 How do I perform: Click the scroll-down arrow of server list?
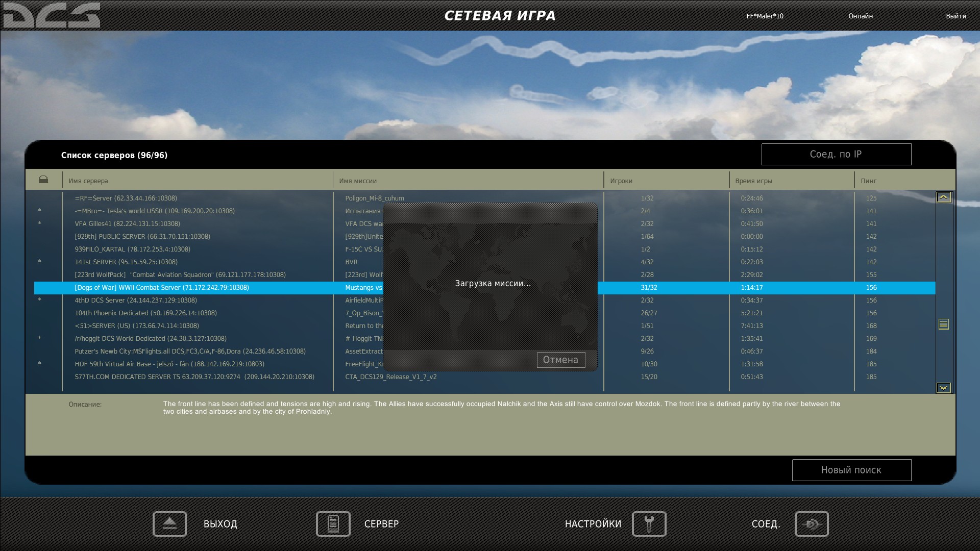point(943,388)
